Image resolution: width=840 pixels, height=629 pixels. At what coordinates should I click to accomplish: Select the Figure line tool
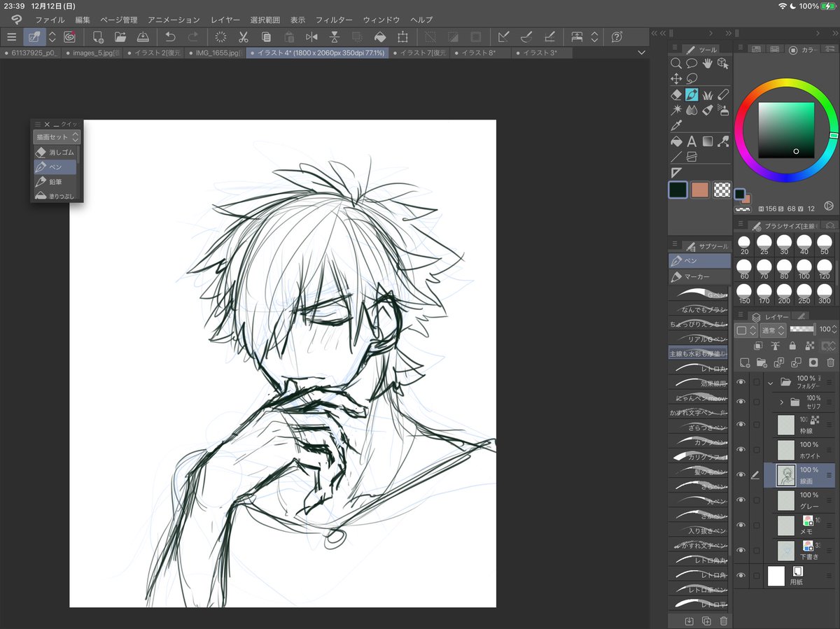tap(676, 157)
